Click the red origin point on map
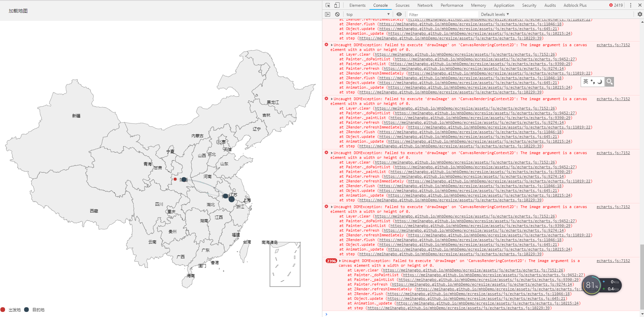644x317 pixels. click(x=175, y=179)
